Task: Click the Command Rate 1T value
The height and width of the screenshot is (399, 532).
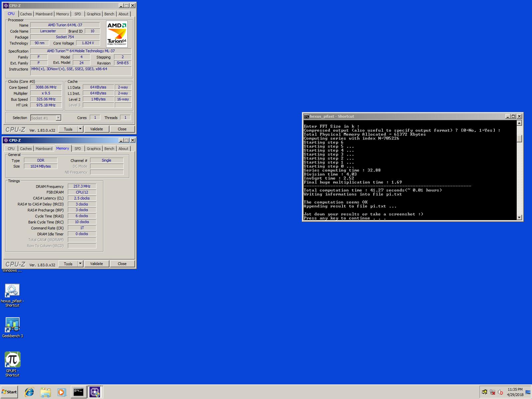Action: (x=82, y=228)
